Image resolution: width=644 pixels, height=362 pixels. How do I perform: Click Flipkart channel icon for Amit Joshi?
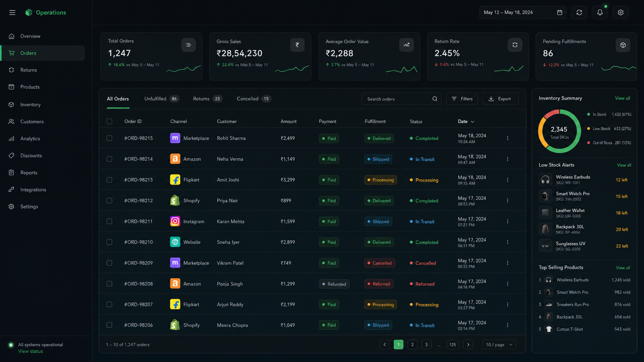click(175, 180)
